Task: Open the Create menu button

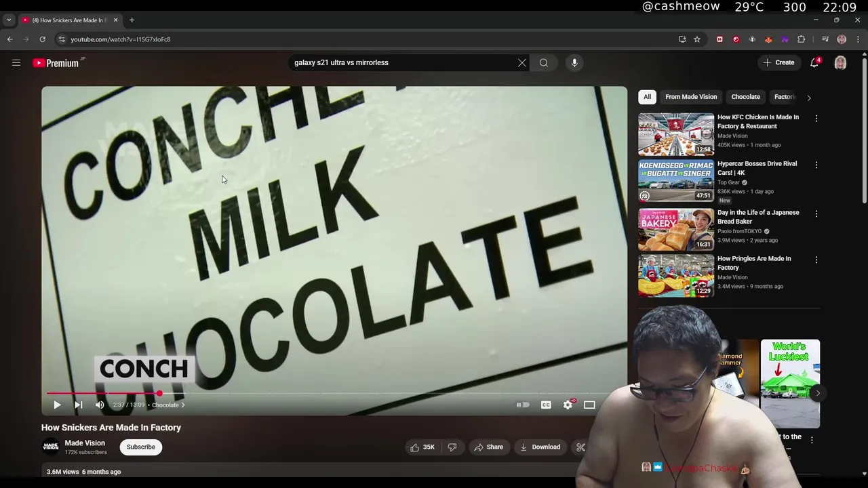Action: coord(778,62)
